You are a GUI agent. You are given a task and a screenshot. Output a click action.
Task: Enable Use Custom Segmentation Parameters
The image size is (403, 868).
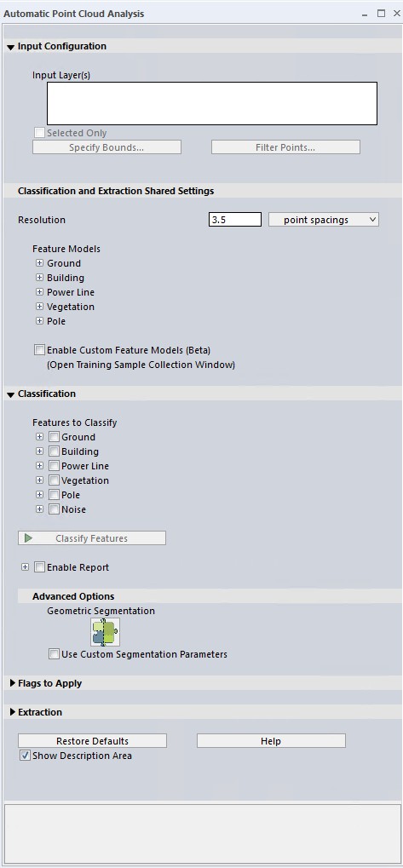[x=55, y=653]
